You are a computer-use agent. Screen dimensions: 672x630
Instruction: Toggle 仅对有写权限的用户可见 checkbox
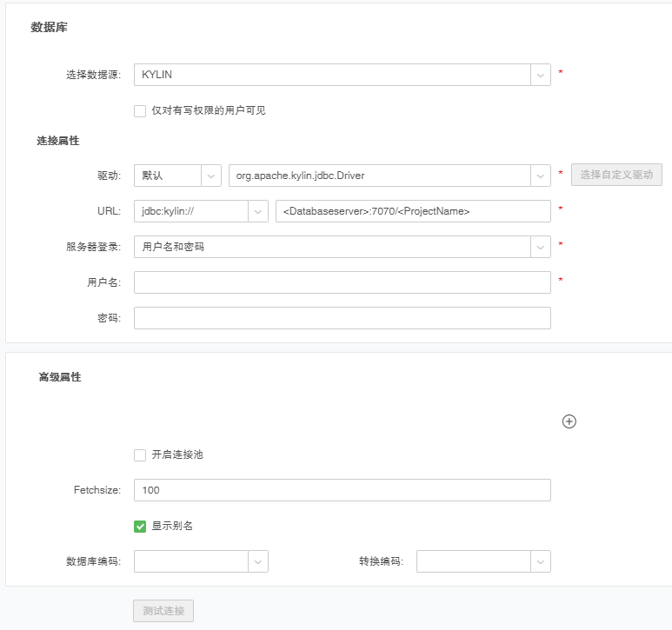click(140, 111)
